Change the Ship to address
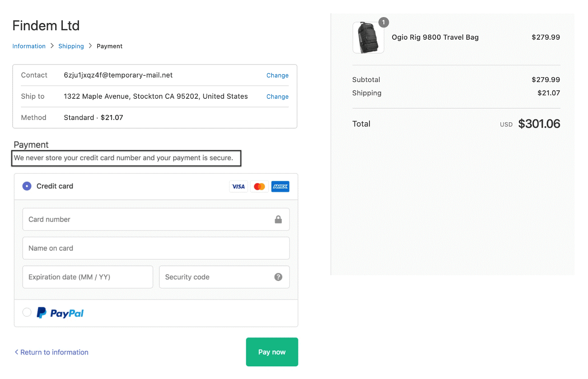Image resolution: width=588 pixels, height=379 pixels. click(x=277, y=97)
